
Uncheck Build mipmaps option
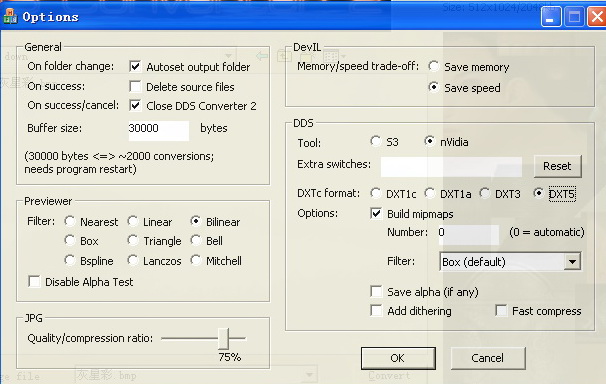point(376,213)
